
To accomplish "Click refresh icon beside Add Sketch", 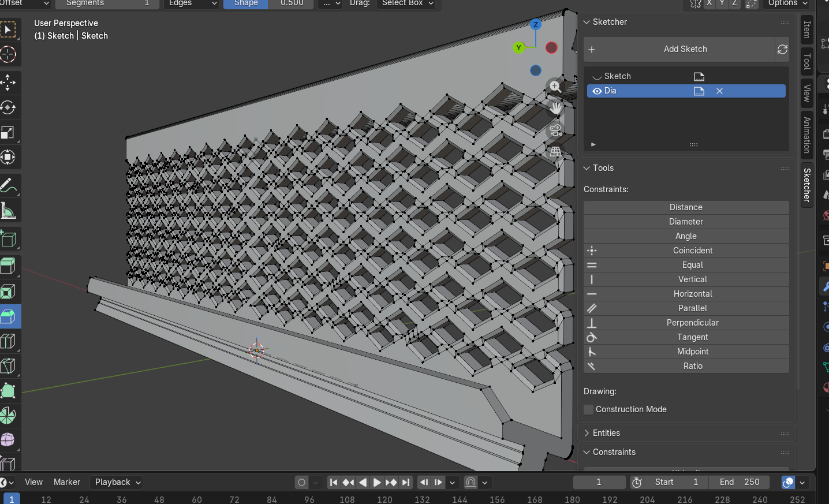I will [x=782, y=50].
